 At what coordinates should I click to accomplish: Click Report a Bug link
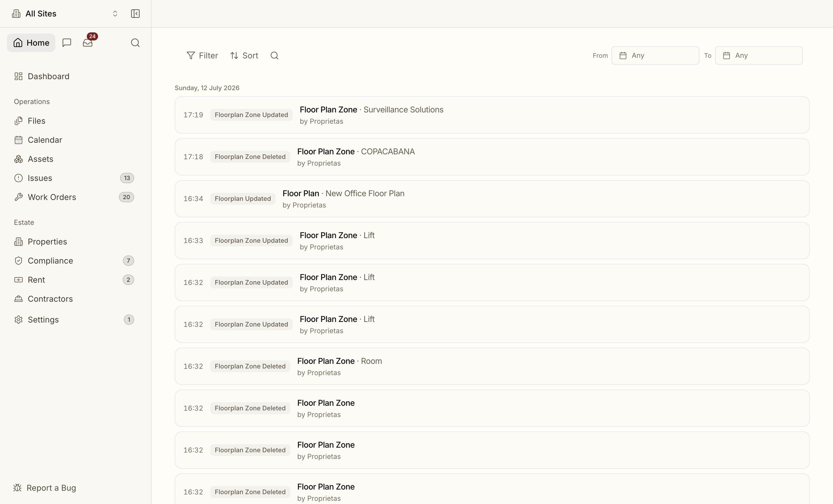click(x=45, y=488)
